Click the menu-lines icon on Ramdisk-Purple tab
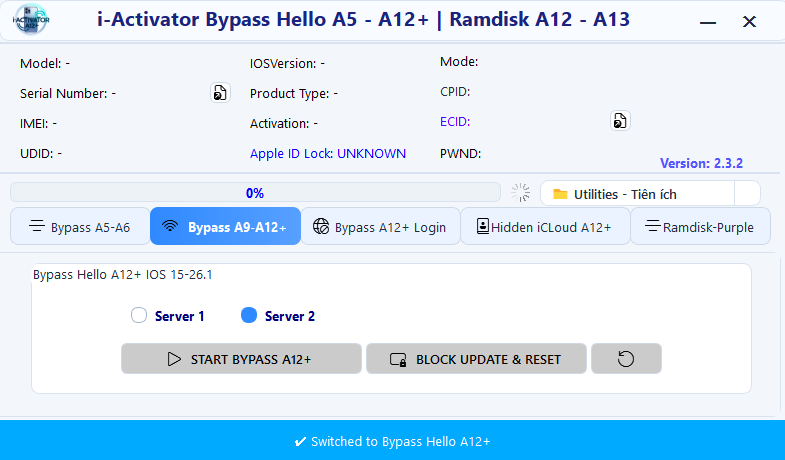The image size is (785, 460). [653, 226]
